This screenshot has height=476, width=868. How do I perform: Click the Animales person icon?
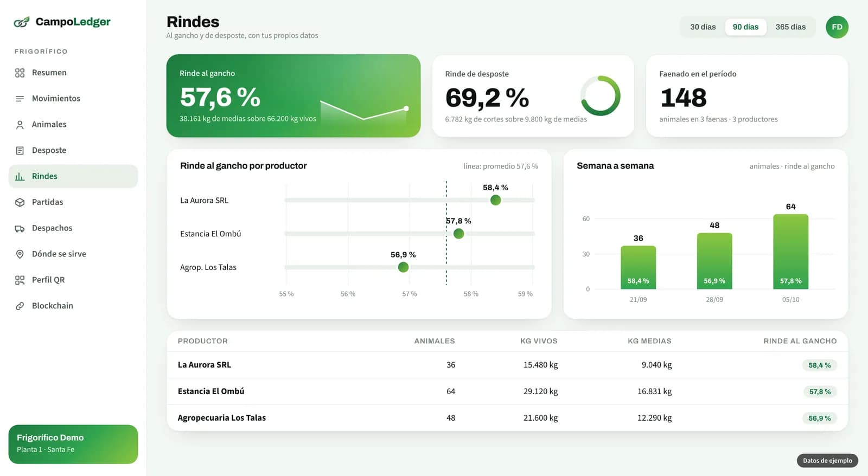click(x=20, y=125)
